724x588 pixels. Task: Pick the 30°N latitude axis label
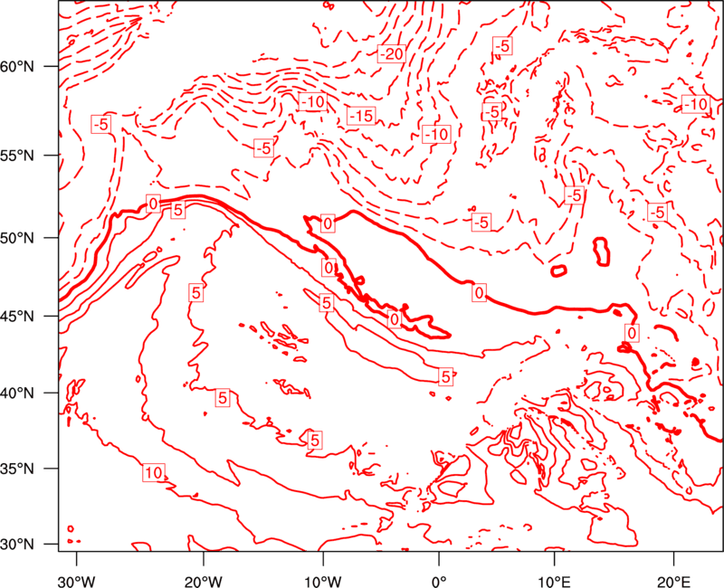click(x=17, y=545)
